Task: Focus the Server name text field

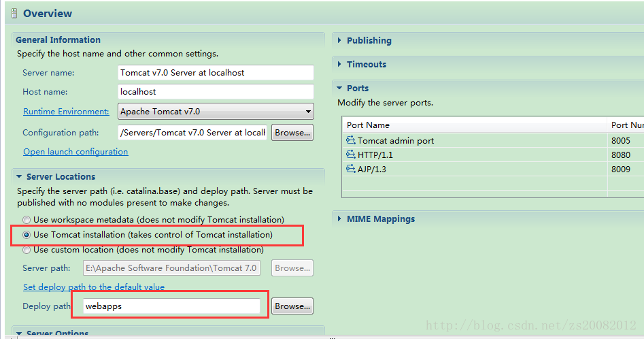Action: (x=216, y=73)
